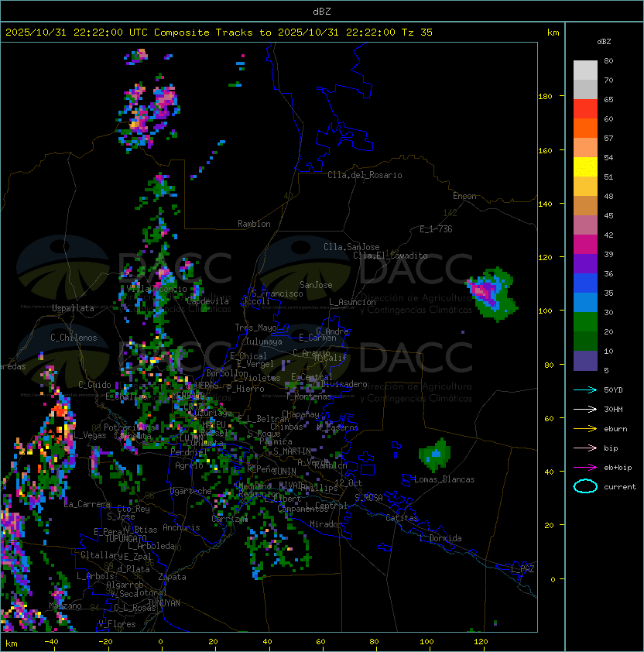Click the royal blue 36 dBZ legend swatch
This screenshot has height=652, width=644.
point(585,283)
